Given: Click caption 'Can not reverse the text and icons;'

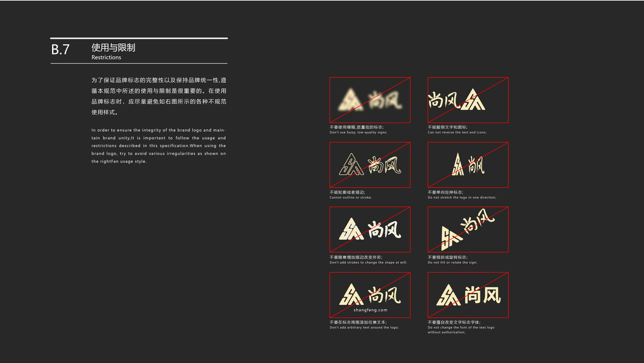Looking at the screenshot, I should tap(457, 132).
